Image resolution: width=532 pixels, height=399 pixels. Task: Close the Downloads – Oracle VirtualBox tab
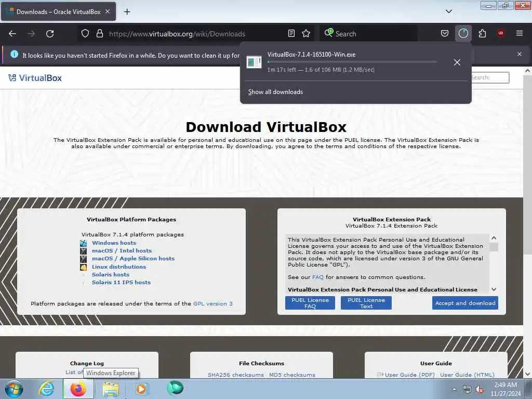(107, 11)
